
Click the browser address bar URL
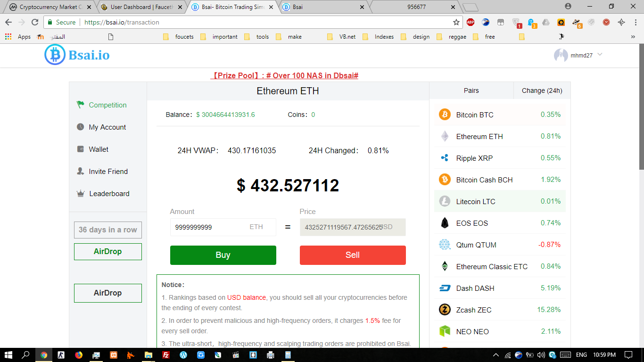[x=122, y=22]
